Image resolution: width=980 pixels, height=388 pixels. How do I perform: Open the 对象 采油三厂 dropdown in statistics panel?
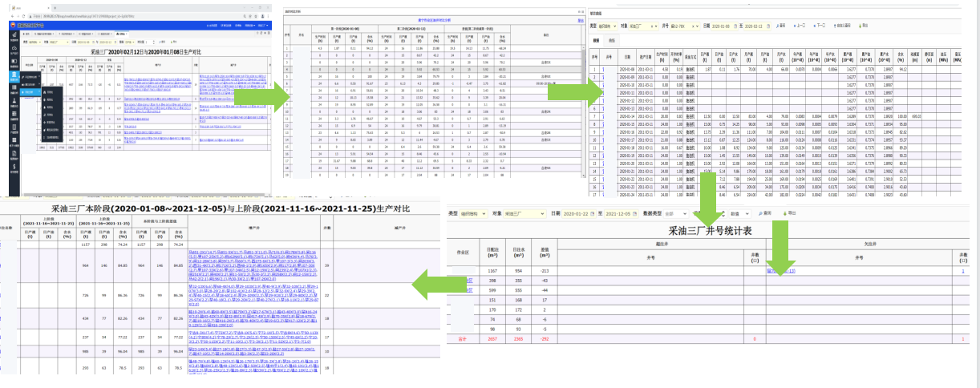pyautogui.click(x=523, y=214)
